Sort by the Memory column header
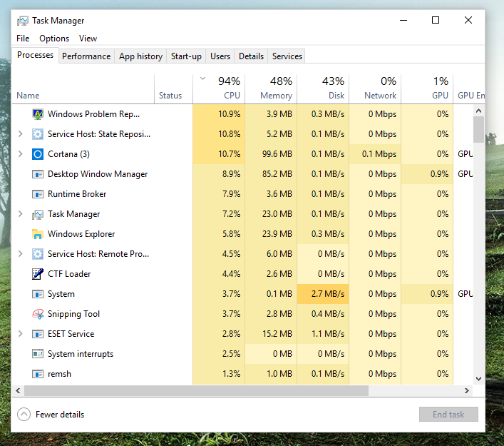Viewport: 504px width, 446px height. [x=271, y=89]
